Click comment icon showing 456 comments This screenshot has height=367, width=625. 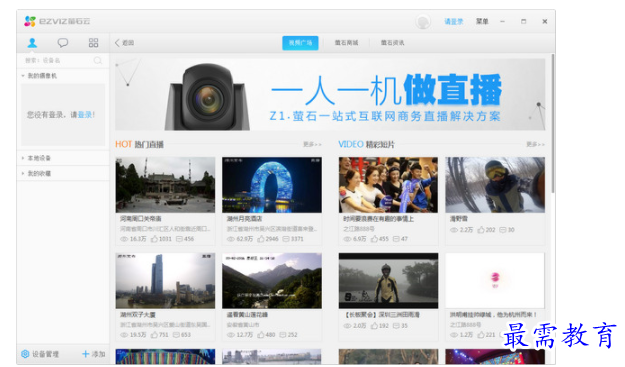tap(179, 239)
